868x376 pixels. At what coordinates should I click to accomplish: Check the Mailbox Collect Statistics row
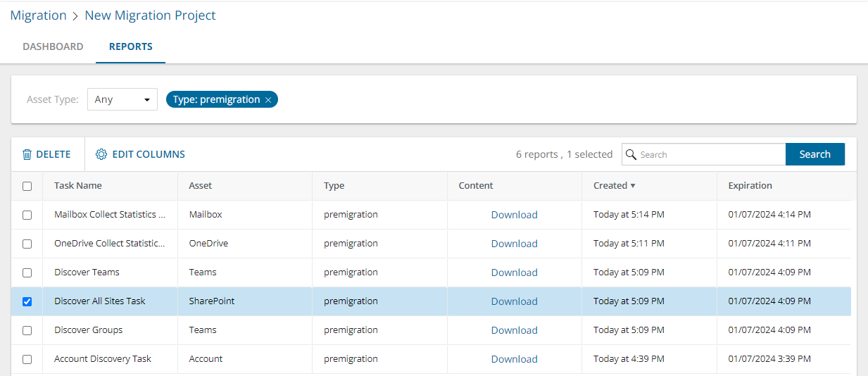coord(27,215)
